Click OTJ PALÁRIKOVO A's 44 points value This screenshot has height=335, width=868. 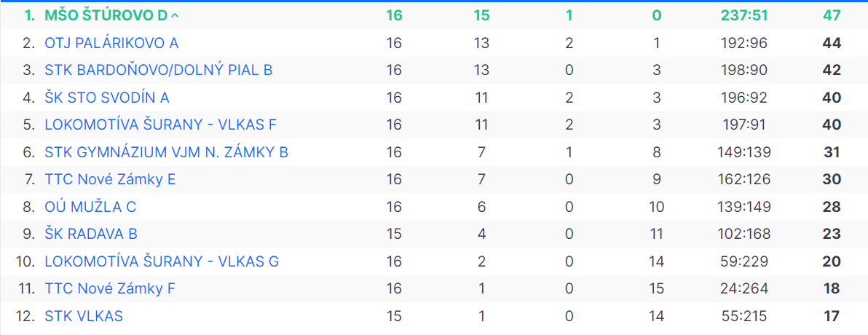[x=832, y=43]
